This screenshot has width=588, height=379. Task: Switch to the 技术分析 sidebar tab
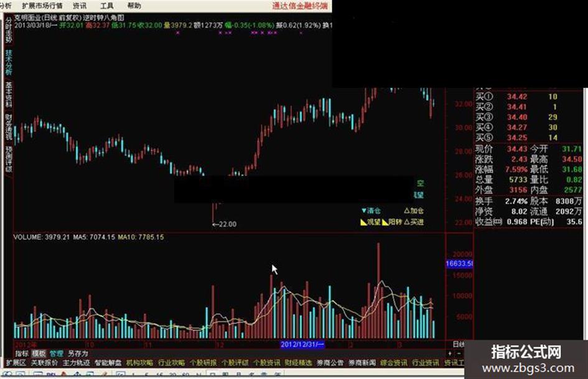(9, 62)
